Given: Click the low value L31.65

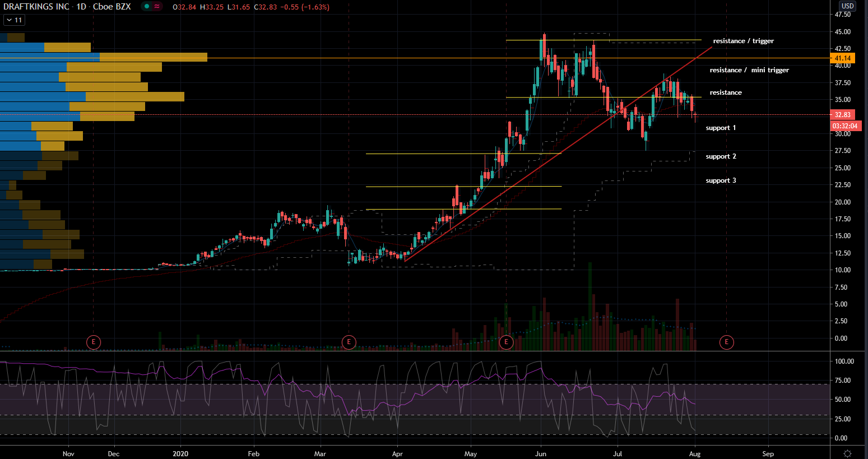Looking at the screenshot, I should (x=239, y=7).
